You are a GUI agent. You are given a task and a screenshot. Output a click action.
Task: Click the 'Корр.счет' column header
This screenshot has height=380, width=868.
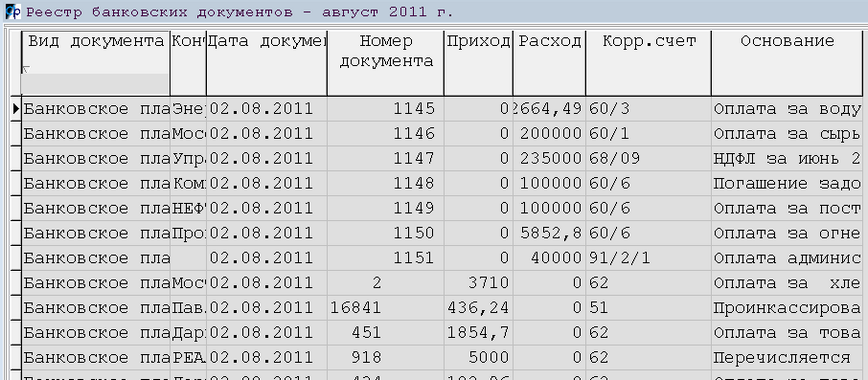(x=648, y=63)
